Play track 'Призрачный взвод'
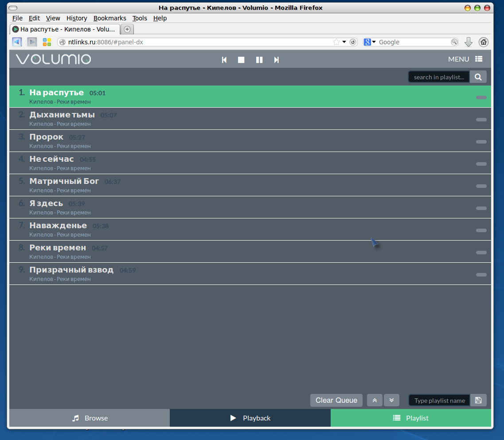504x440 pixels. (250, 274)
